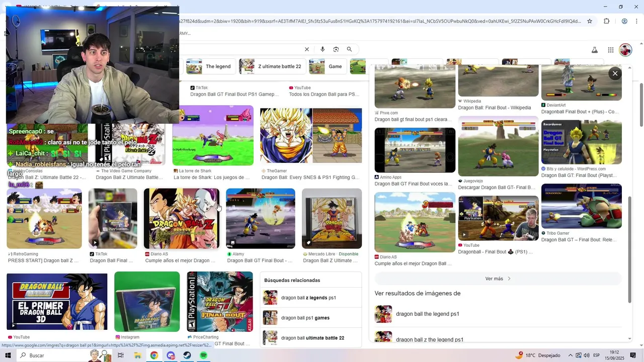Open the Alamy Dragon Ball GT Final Bout thumbnail

point(261,219)
